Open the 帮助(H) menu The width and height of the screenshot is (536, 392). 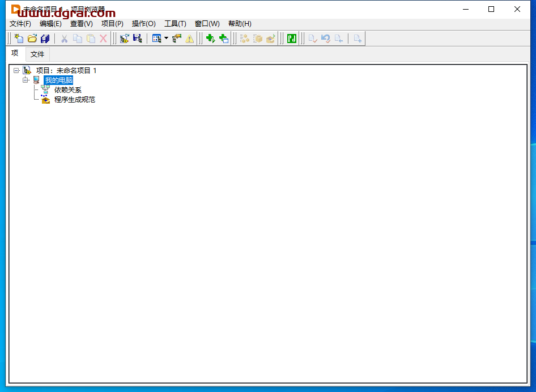pos(240,24)
